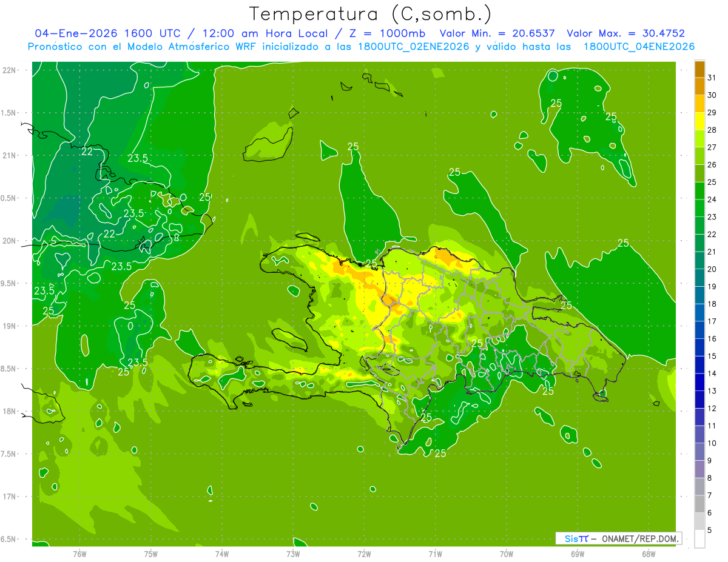Pick the legend swatch between 24 and 25
This screenshot has height=562, width=728.
tap(699, 191)
